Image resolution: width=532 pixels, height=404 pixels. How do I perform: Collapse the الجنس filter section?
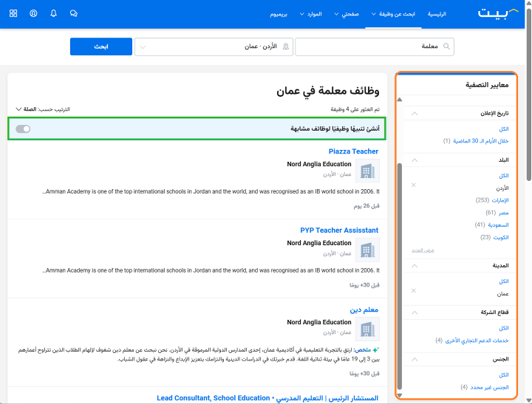tap(415, 359)
